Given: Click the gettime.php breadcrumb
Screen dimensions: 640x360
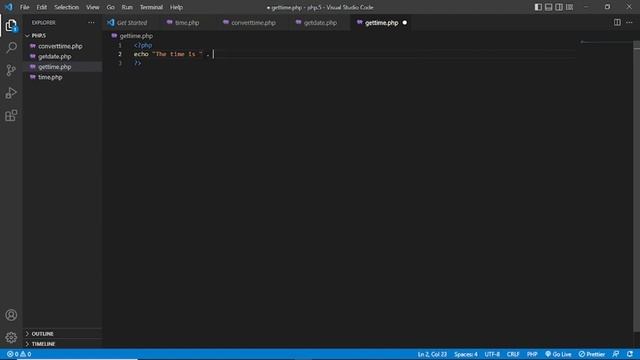Looking at the screenshot, I should click(136, 36).
